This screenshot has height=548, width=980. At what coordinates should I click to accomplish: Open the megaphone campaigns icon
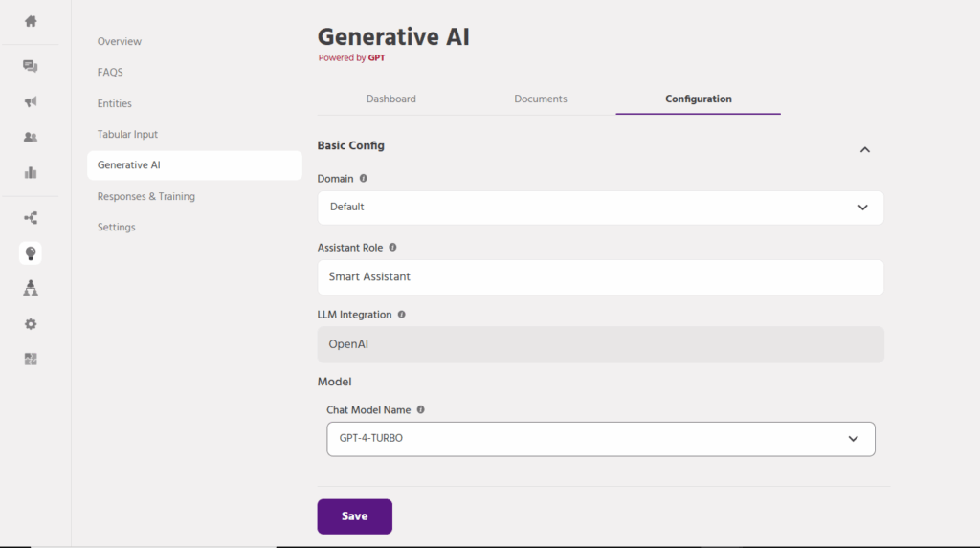30,101
